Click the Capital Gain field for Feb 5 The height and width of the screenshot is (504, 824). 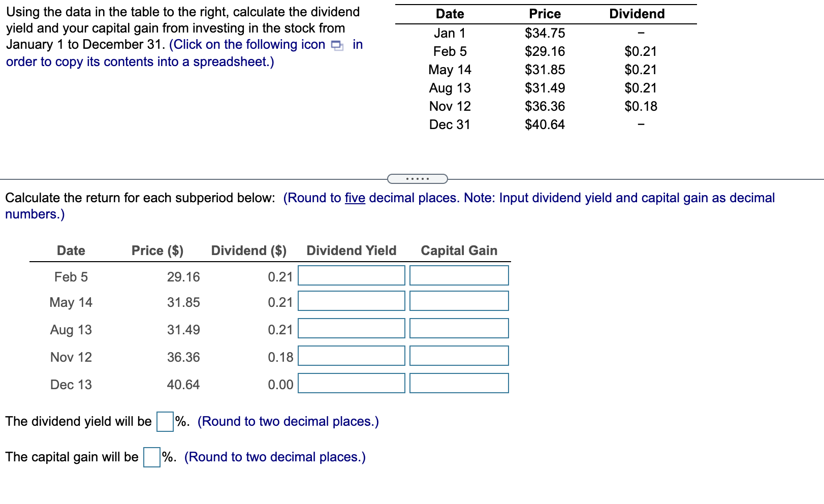tap(458, 275)
